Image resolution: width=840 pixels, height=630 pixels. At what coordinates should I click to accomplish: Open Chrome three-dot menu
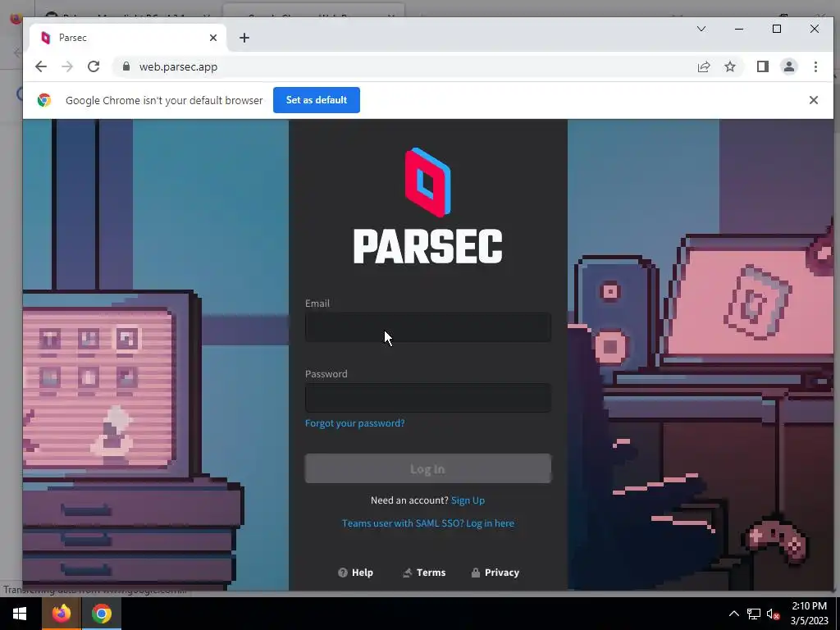[x=815, y=66]
